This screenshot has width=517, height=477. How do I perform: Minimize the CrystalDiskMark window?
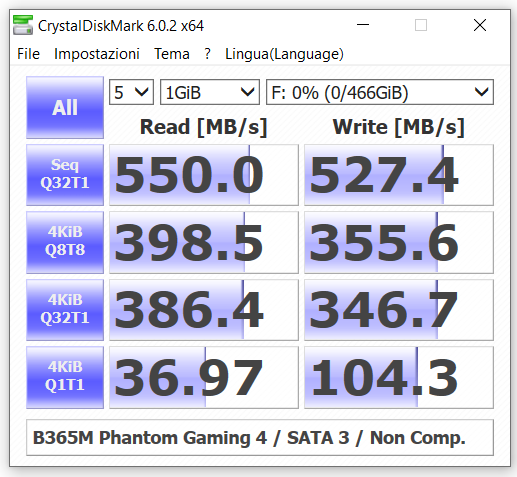click(x=363, y=25)
